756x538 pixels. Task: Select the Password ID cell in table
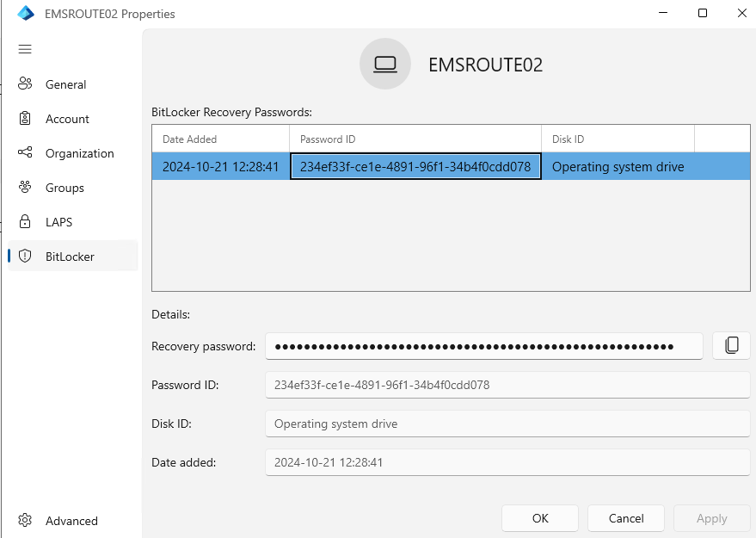(415, 167)
